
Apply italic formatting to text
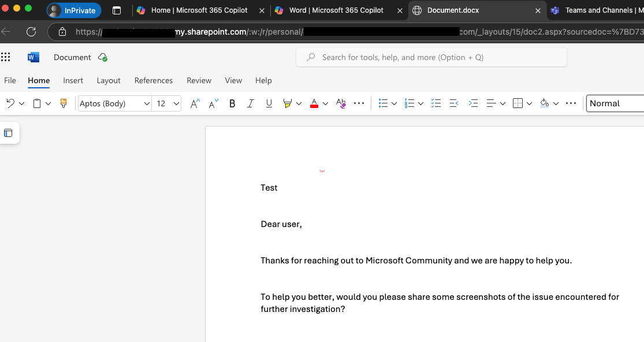(x=250, y=103)
